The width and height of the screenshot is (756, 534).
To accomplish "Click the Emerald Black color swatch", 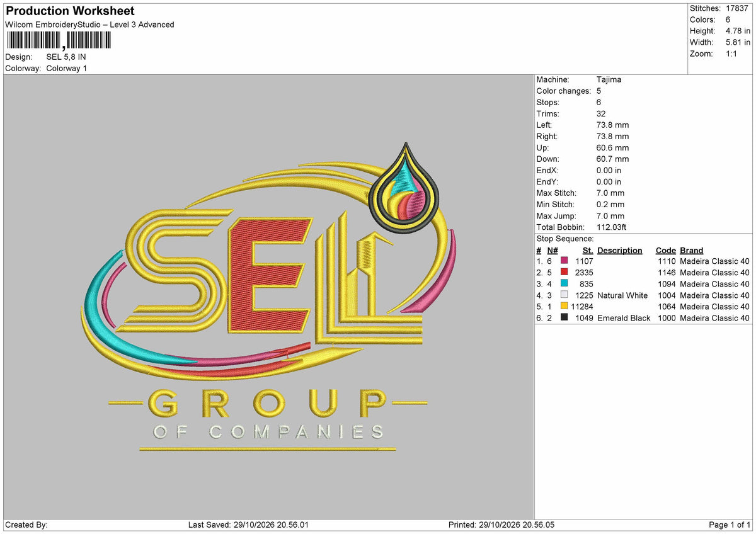I will pyautogui.click(x=564, y=318).
